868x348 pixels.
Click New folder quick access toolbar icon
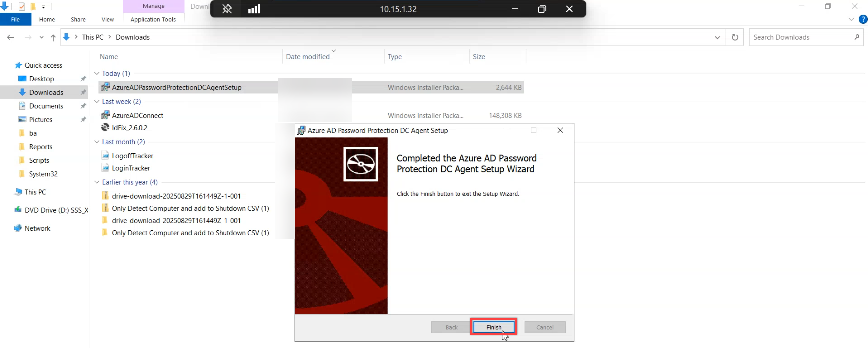point(33,7)
